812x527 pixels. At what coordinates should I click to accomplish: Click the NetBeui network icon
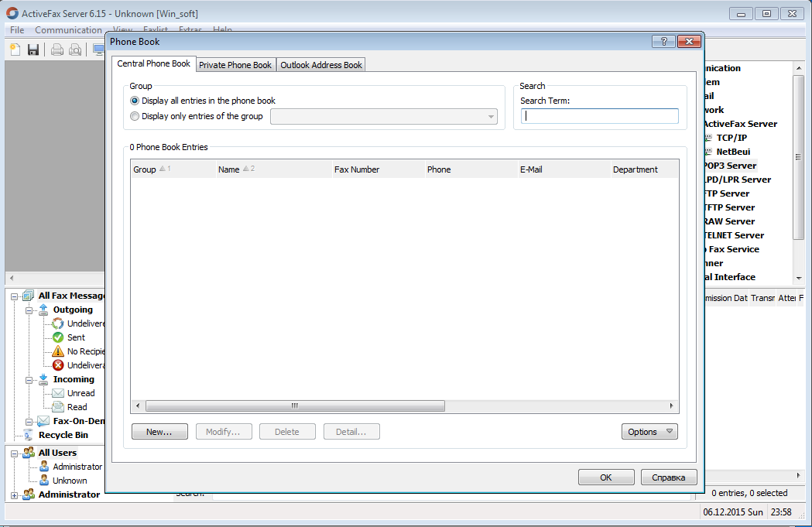[x=708, y=152]
